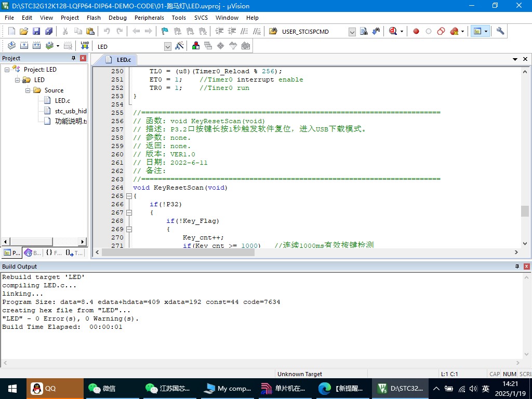Image resolution: width=532 pixels, height=399 pixels.
Task: Open the Flash menu
Action: pyautogui.click(x=94, y=18)
